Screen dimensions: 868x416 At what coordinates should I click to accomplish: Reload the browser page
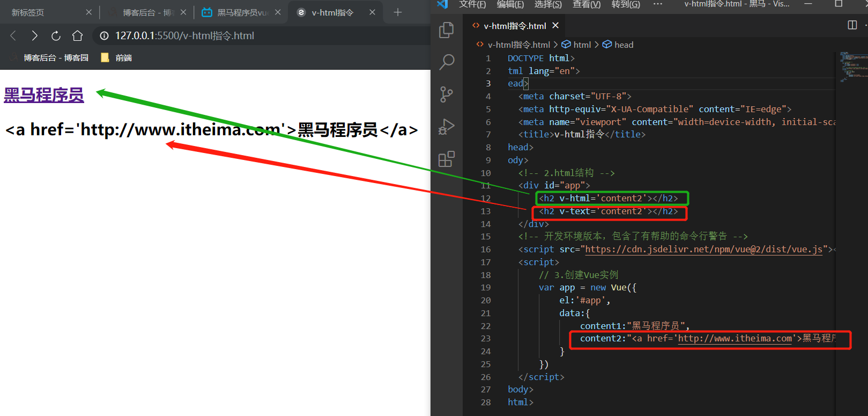click(56, 35)
